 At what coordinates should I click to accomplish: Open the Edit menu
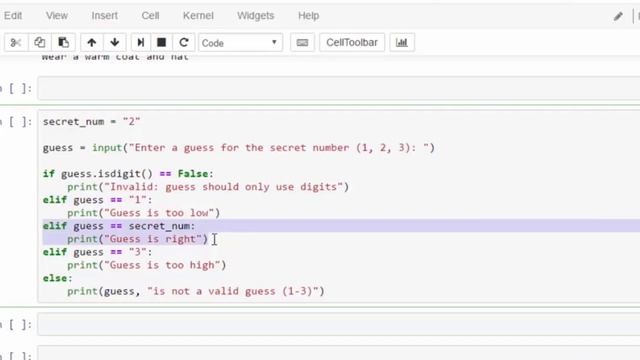[x=13, y=16]
